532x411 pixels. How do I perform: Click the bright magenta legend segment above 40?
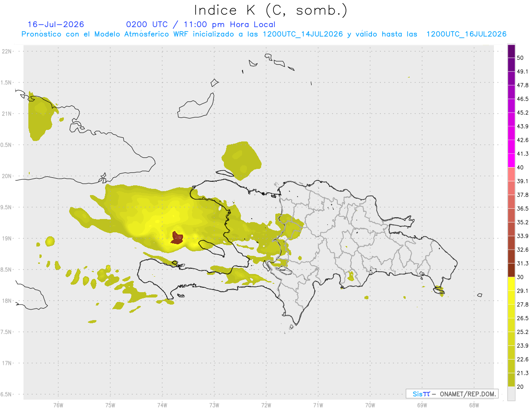pos(512,160)
